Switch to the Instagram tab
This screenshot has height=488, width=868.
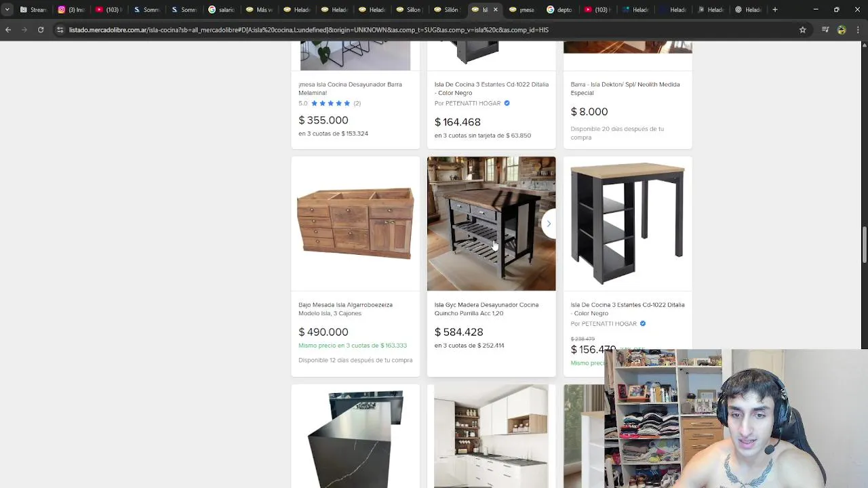click(x=71, y=9)
